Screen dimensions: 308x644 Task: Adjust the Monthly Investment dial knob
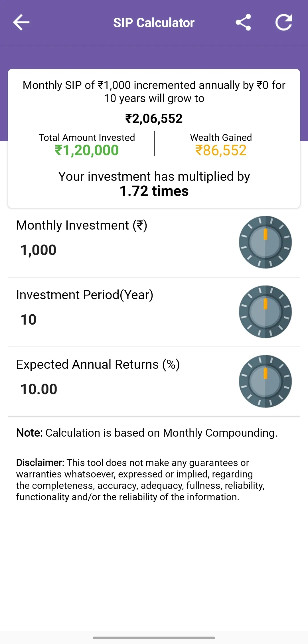click(265, 242)
